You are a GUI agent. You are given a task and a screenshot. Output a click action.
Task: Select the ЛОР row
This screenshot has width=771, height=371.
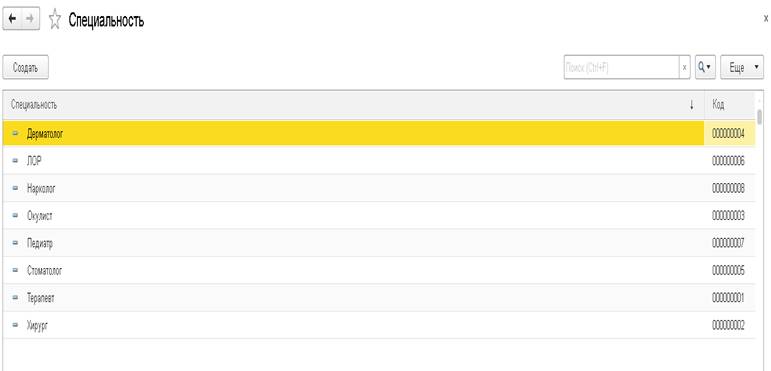379,160
